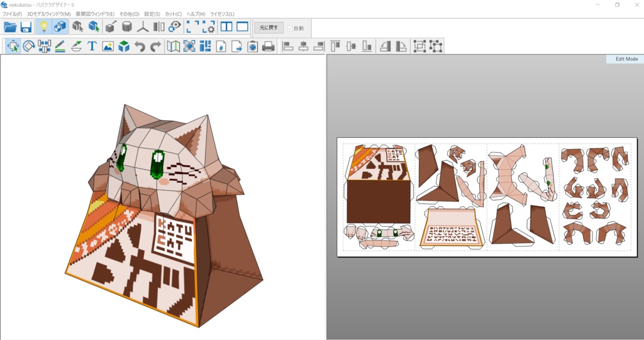The width and height of the screenshot is (644, 340).
Task: Save the project using the floppy disk icon
Action: pos(26,27)
